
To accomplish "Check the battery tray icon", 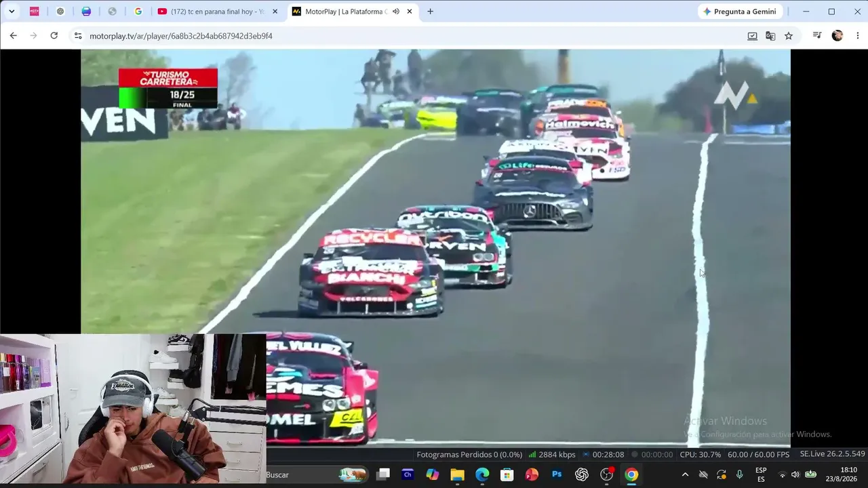I will [x=810, y=474].
